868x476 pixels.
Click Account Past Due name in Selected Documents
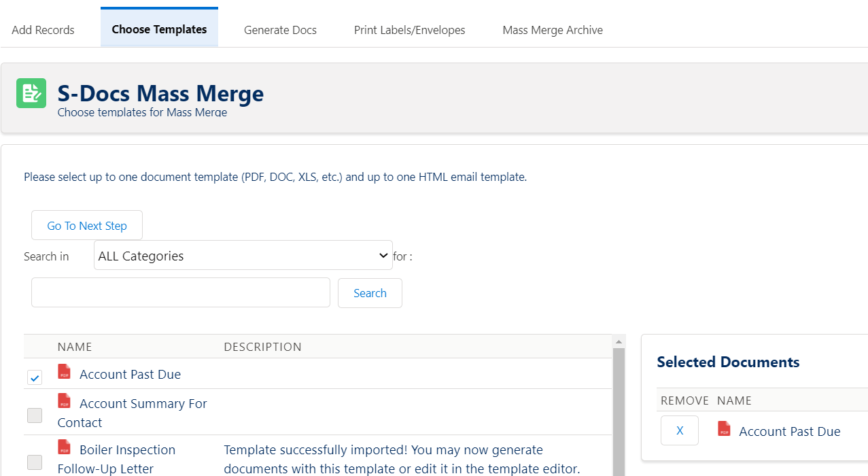coord(790,431)
